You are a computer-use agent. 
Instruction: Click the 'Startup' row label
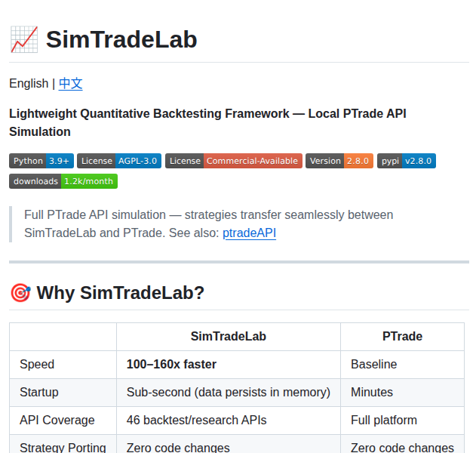(x=39, y=393)
